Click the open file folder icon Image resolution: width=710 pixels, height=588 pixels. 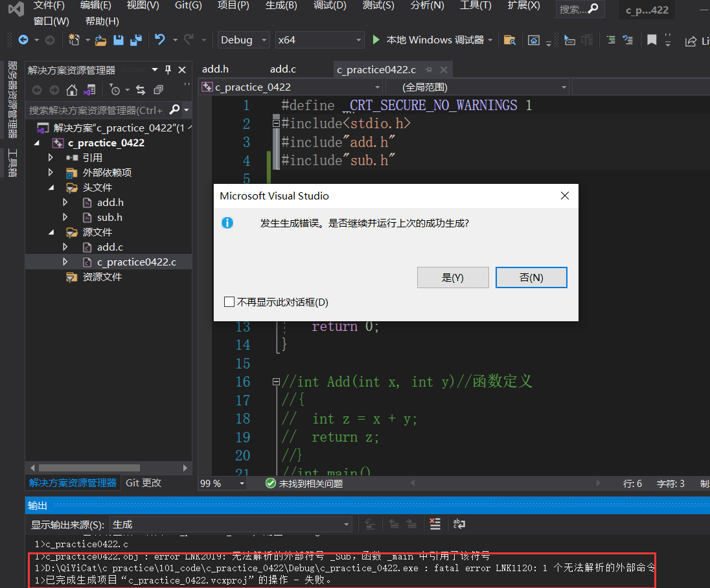pyautogui.click(x=100, y=40)
